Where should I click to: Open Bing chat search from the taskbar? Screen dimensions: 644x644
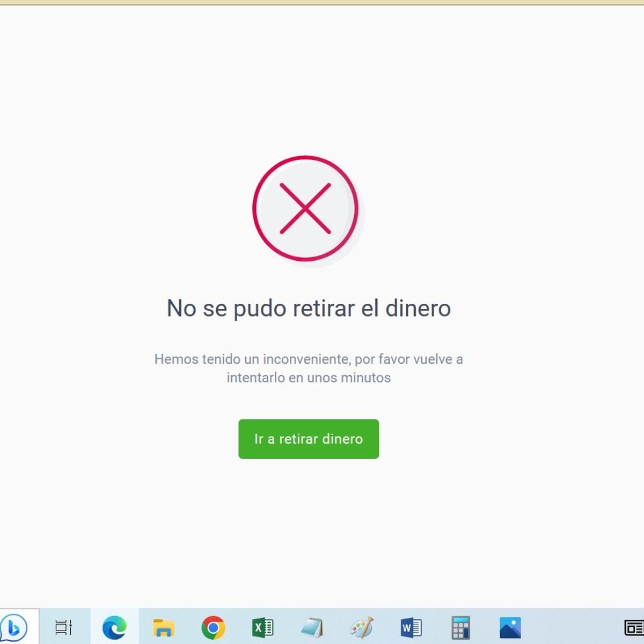(14, 627)
